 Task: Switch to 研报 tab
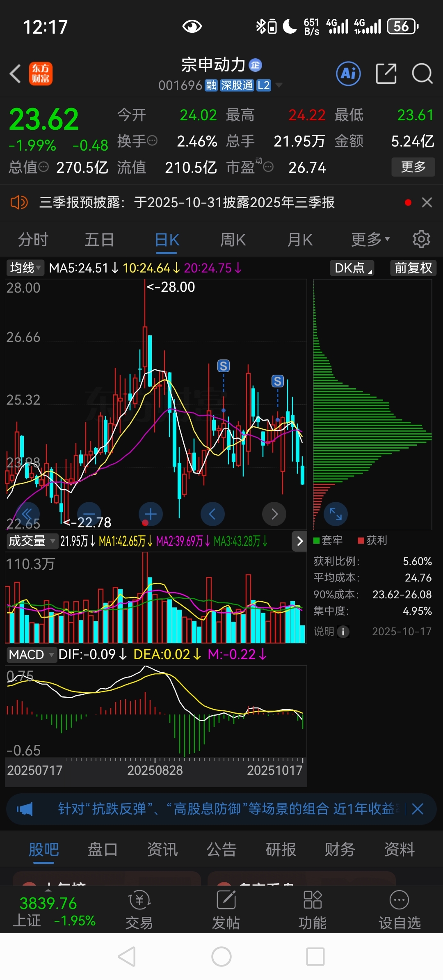click(x=281, y=849)
